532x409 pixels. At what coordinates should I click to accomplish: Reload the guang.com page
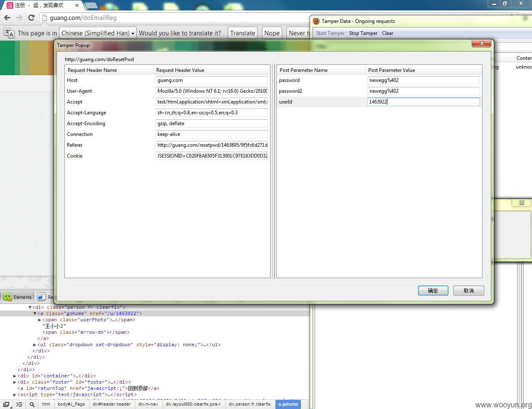[x=31, y=17]
